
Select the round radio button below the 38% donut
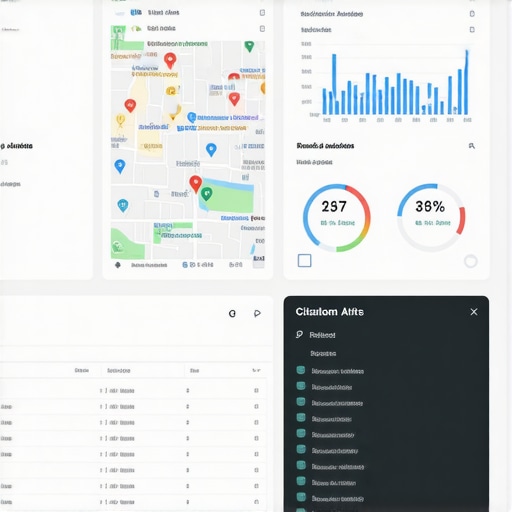471,261
